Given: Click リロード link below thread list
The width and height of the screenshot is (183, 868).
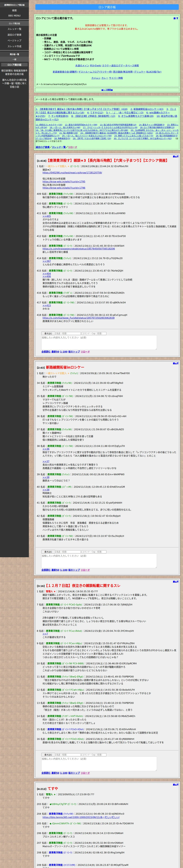Looking at the screenshot, I should pyautogui.click(x=72, y=147).
